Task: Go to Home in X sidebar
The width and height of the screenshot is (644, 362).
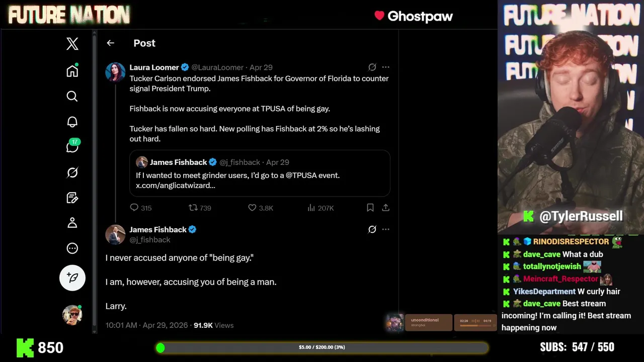Action: point(72,70)
